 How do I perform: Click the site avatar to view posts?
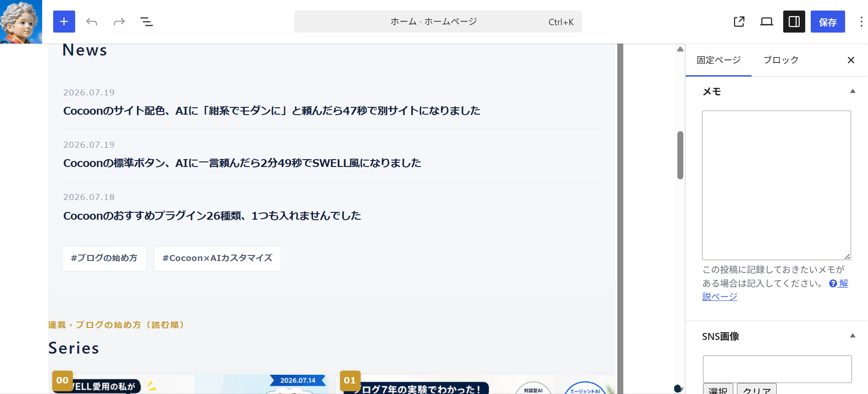(x=21, y=22)
